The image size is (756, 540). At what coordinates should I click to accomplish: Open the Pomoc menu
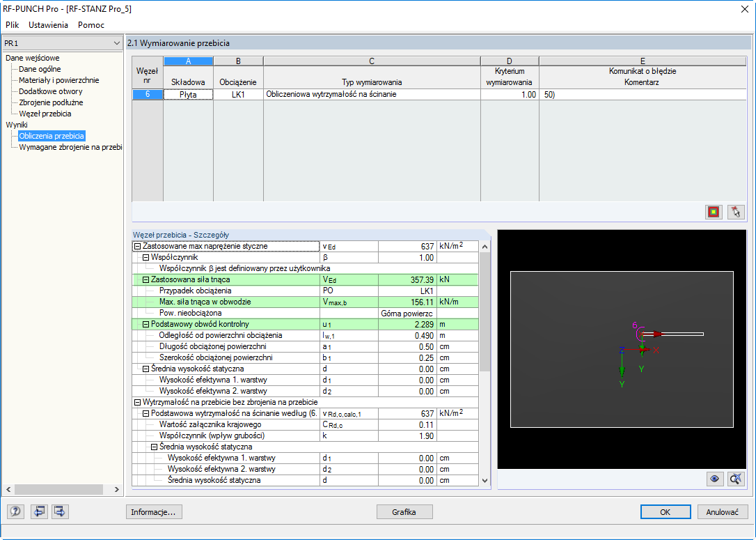pyautogui.click(x=91, y=24)
